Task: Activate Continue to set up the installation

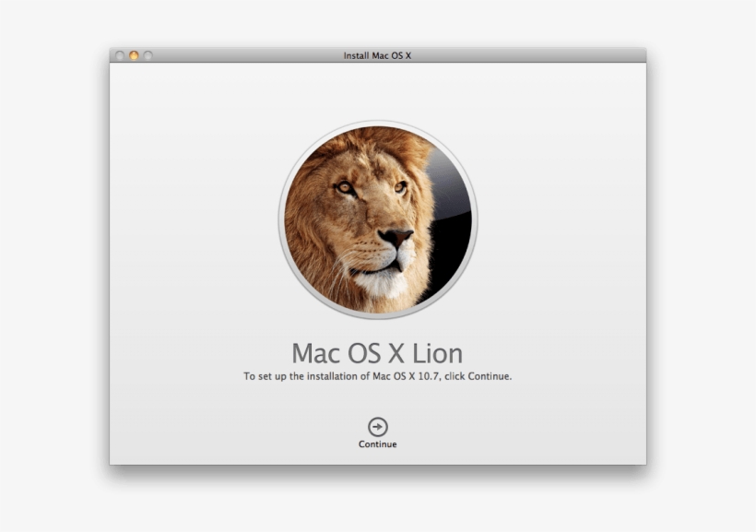Action: 378,428
